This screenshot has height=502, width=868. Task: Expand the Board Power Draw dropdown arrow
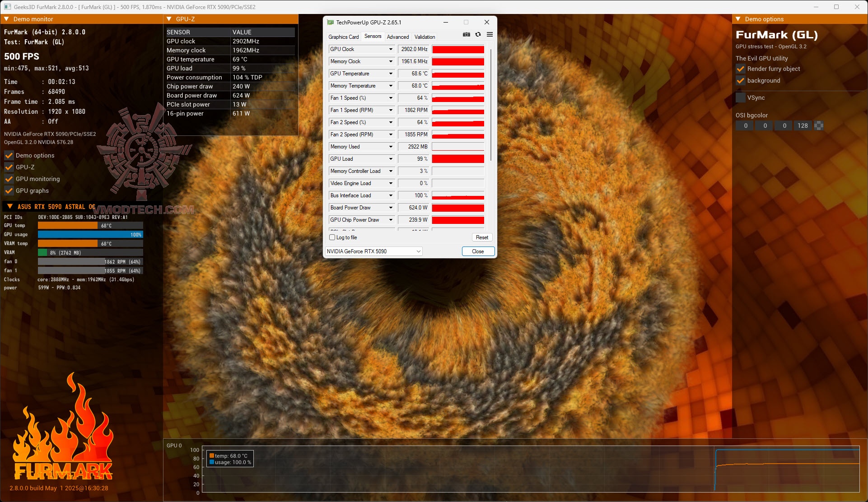tap(391, 208)
